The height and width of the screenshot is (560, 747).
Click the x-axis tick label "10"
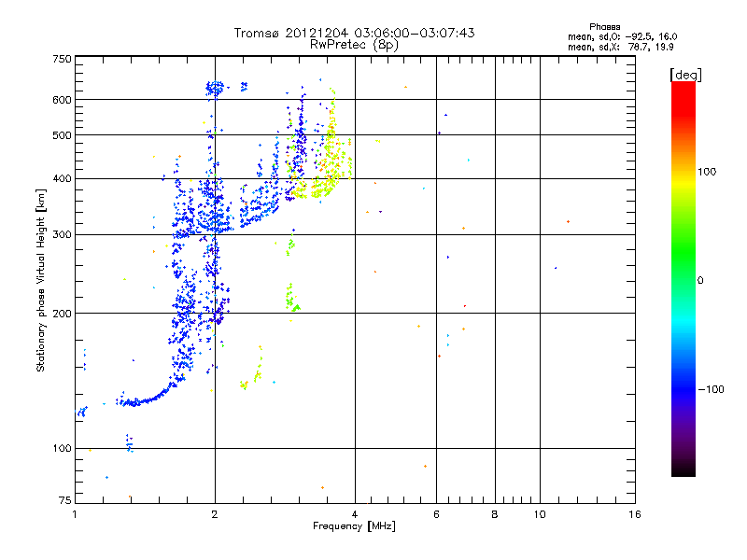tap(540, 514)
